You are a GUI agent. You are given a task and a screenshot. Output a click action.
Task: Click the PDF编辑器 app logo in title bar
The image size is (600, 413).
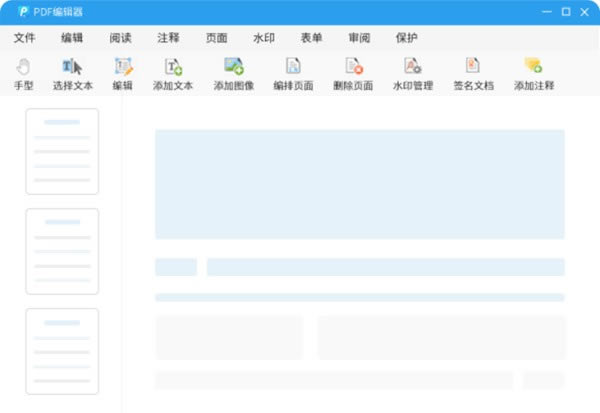click(x=23, y=11)
